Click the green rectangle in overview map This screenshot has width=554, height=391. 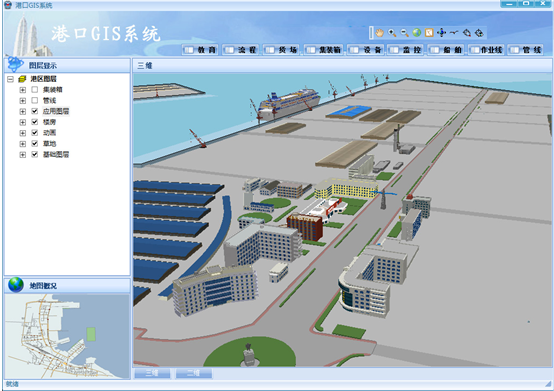91,334
